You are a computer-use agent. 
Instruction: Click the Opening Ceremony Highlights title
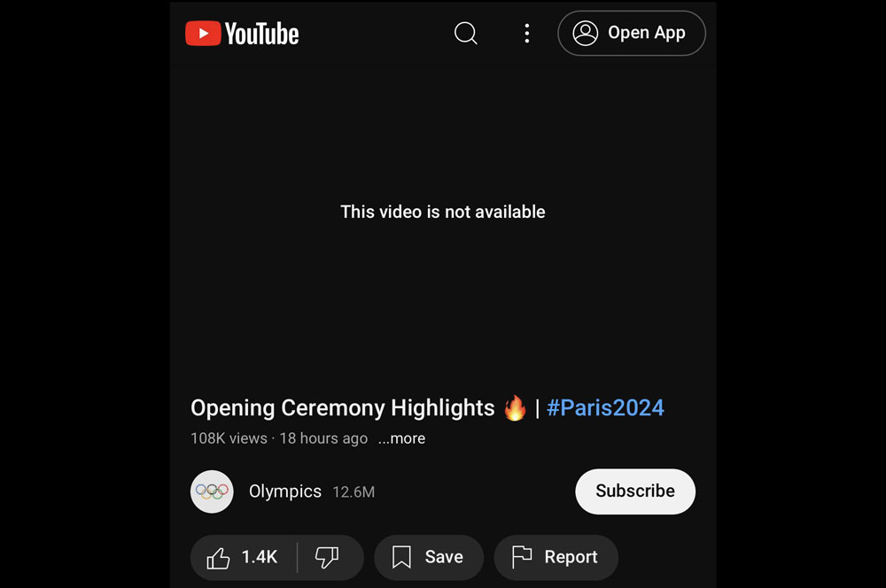coord(342,408)
